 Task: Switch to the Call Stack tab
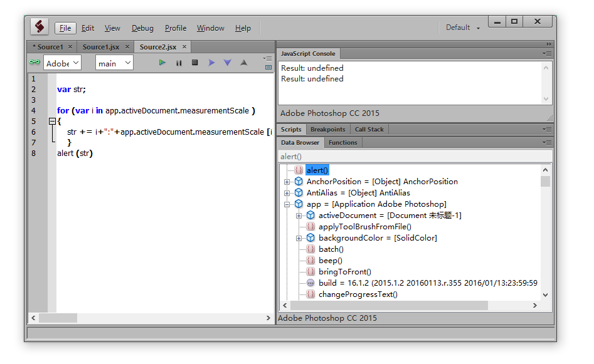click(369, 130)
